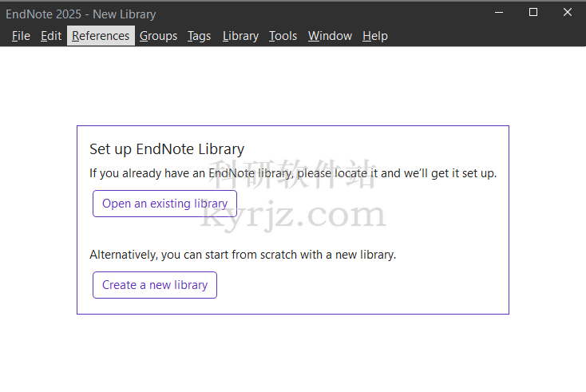Click Help in the menu bar
586x392 pixels.
coord(374,36)
